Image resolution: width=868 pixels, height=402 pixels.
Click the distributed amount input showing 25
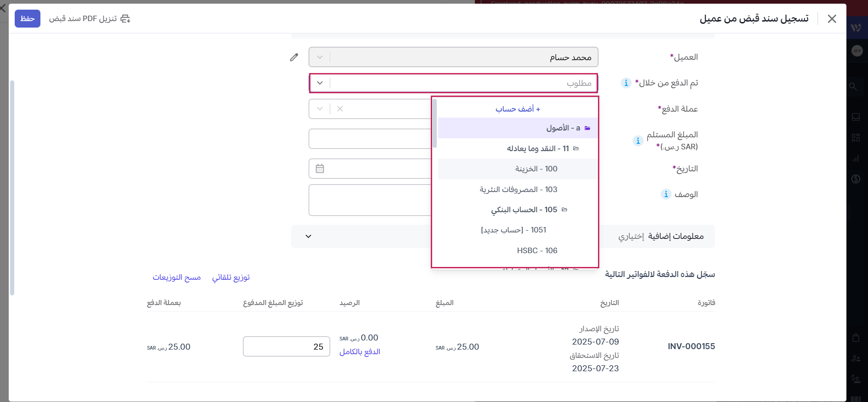pyautogui.click(x=286, y=347)
